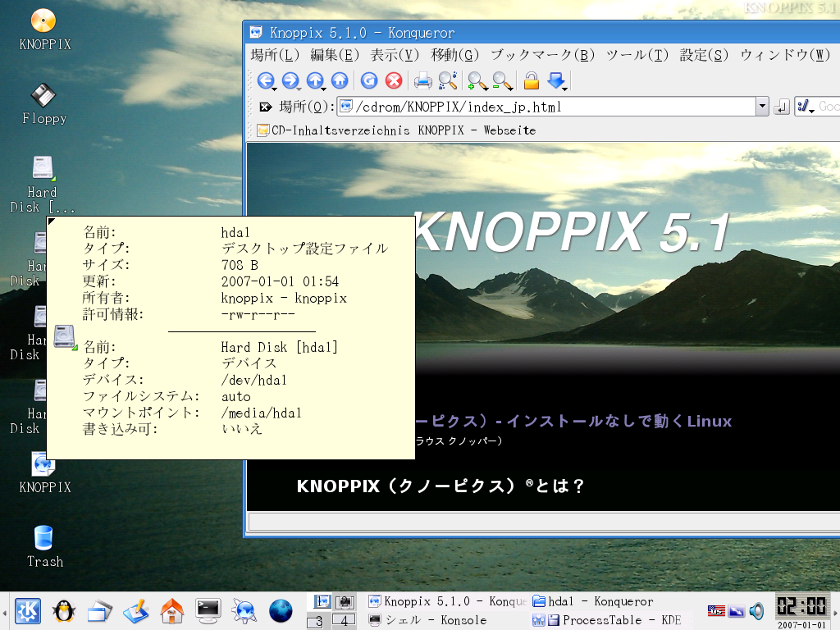Screen dimensions: 840x630
Task: Open the 場所(L) menu
Action: click(x=275, y=55)
